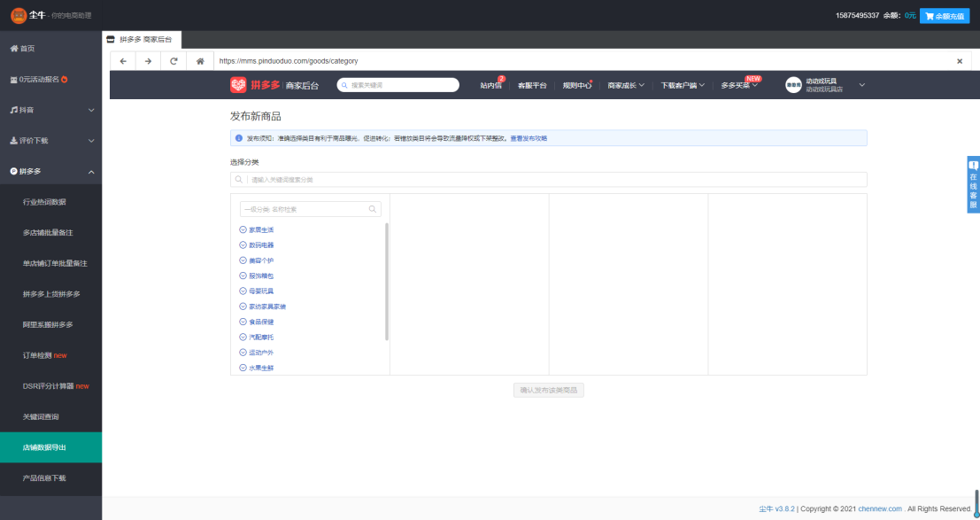Image resolution: width=980 pixels, height=520 pixels.
Task: Open the 查看发布攻略 link
Action: [x=529, y=138]
